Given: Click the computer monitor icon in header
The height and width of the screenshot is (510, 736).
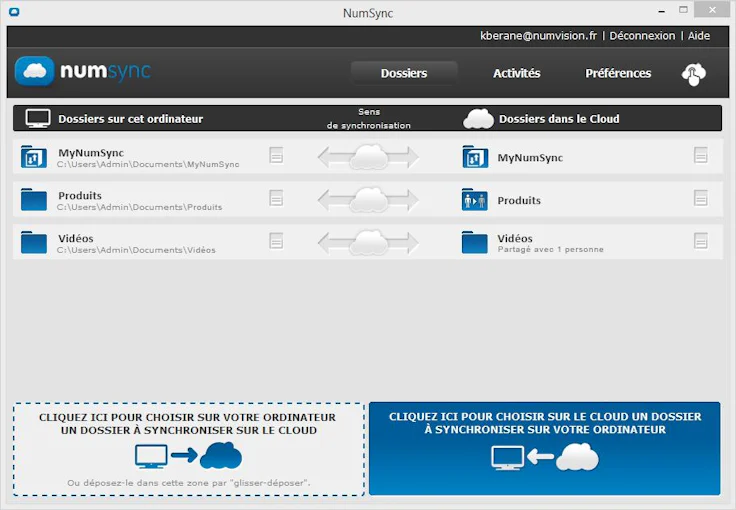Looking at the screenshot, I should click(38, 119).
